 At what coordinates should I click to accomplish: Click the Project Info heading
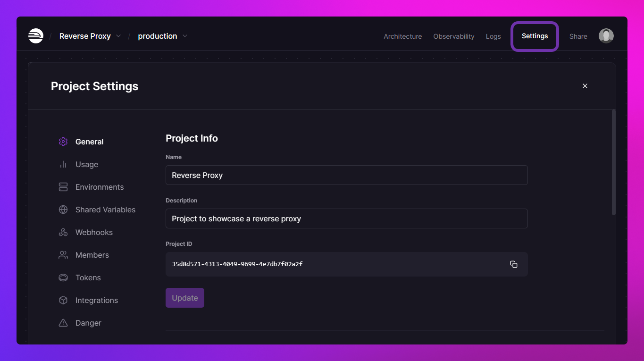pyautogui.click(x=192, y=138)
